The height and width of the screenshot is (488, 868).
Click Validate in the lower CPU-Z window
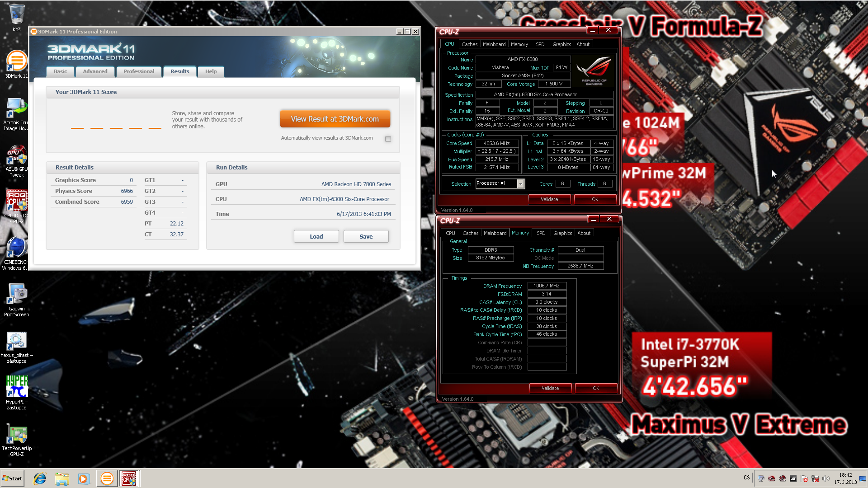click(550, 388)
